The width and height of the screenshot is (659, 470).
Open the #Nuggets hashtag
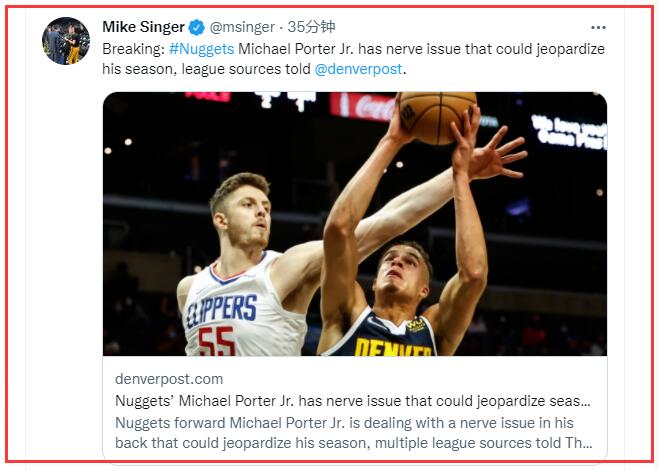click(x=201, y=49)
